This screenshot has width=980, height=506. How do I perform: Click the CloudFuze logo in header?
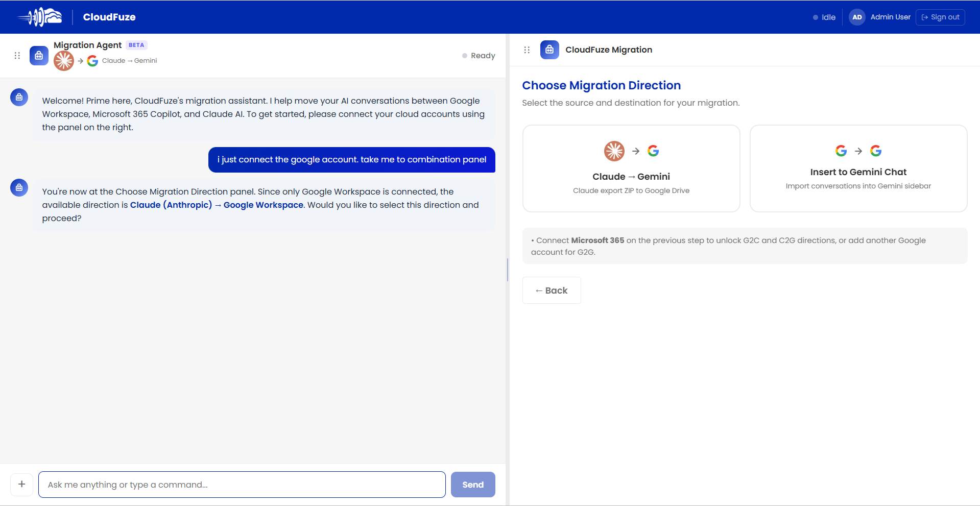(x=40, y=17)
